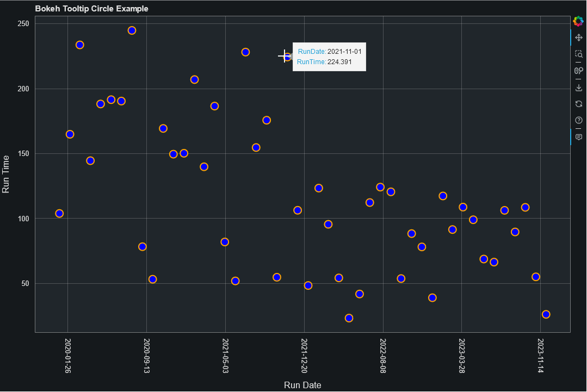Click the lowest data point near 25
Image resolution: width=587 pixels, height=392 pixels.
pyautogui.click(x=349, y=318)
